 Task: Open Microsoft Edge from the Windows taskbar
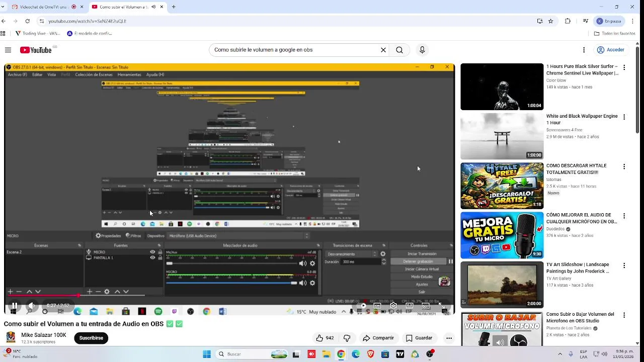[356, 354]
